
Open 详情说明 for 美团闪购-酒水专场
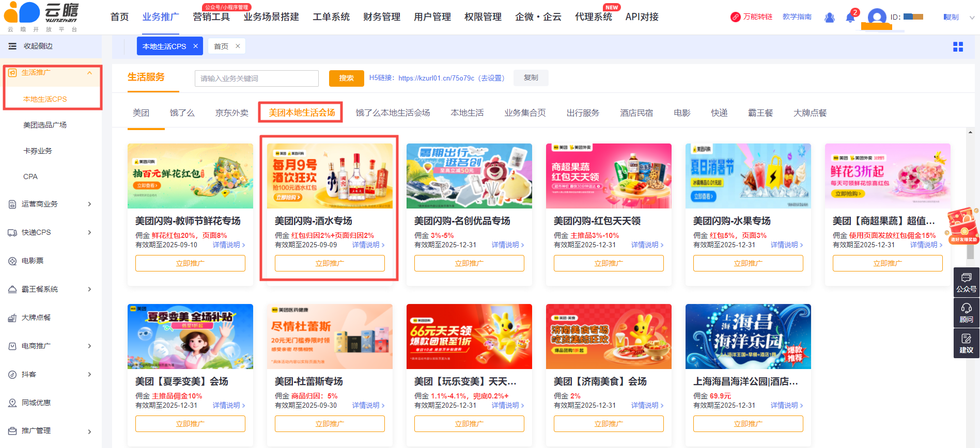coord(368,245)
